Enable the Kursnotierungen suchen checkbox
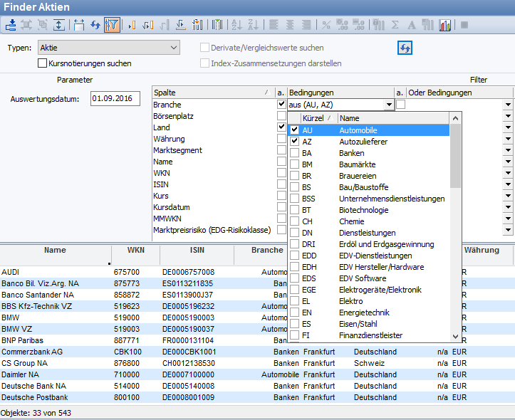515x420 pixels. (x=43, y=63)
